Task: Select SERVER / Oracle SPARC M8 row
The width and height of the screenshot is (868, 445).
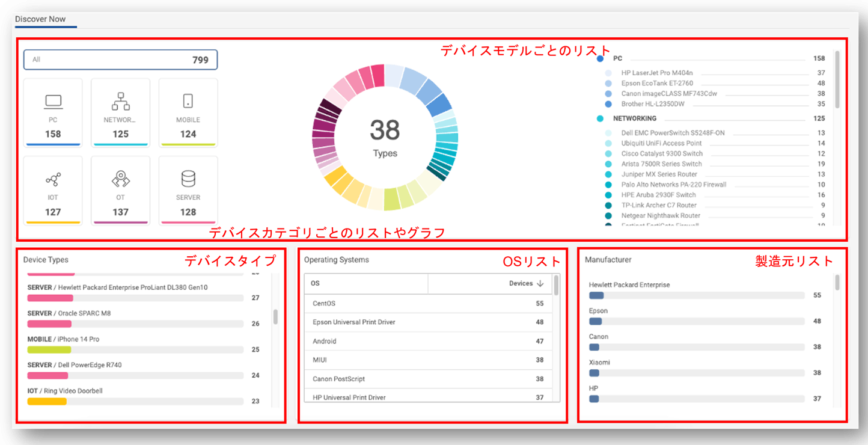Action: (144, 318)
